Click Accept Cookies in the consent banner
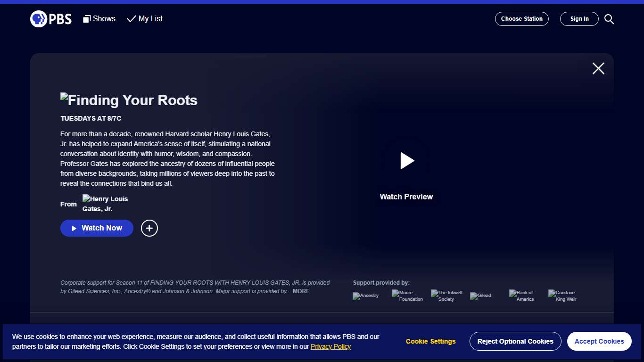 pyautogui.click(x=599, y=341)
